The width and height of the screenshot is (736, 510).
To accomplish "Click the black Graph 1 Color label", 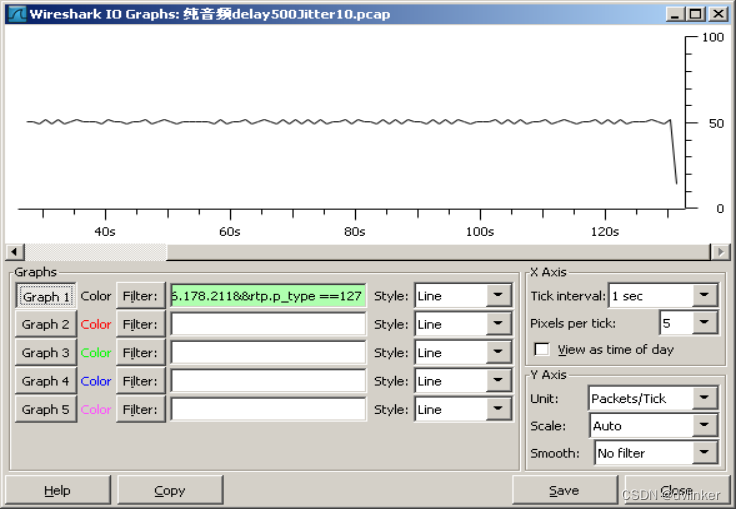I will (96, 296).
